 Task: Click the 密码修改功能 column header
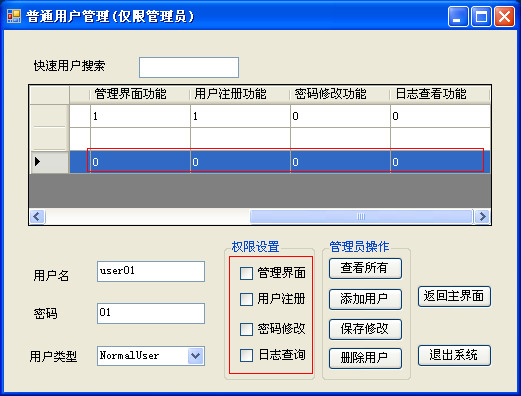point(340,94)
